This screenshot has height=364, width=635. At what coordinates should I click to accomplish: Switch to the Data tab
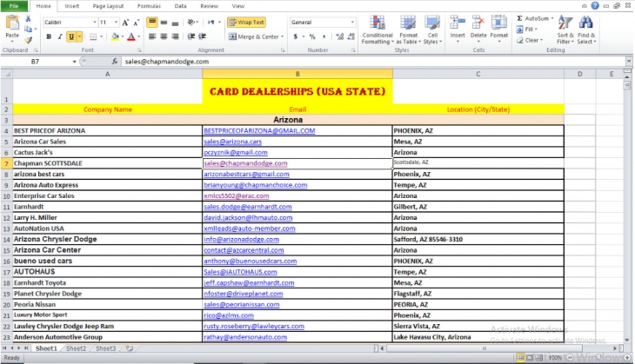[181, 6]
